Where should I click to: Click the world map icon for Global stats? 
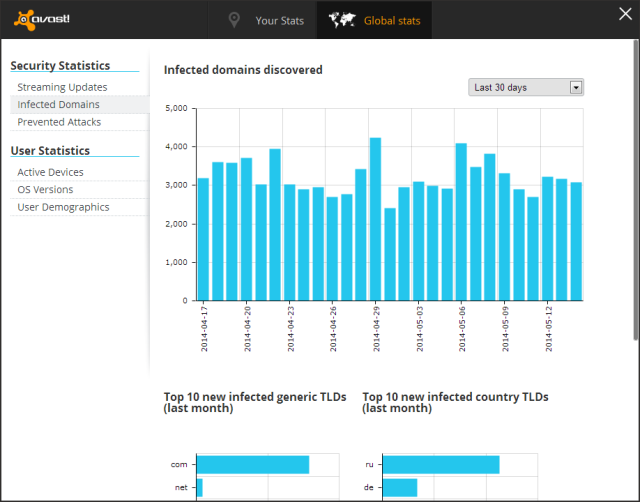[x=342, y=20]
